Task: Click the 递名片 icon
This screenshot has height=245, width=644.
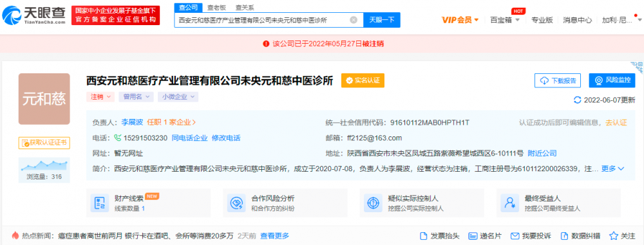Action: tap(473, 236)
